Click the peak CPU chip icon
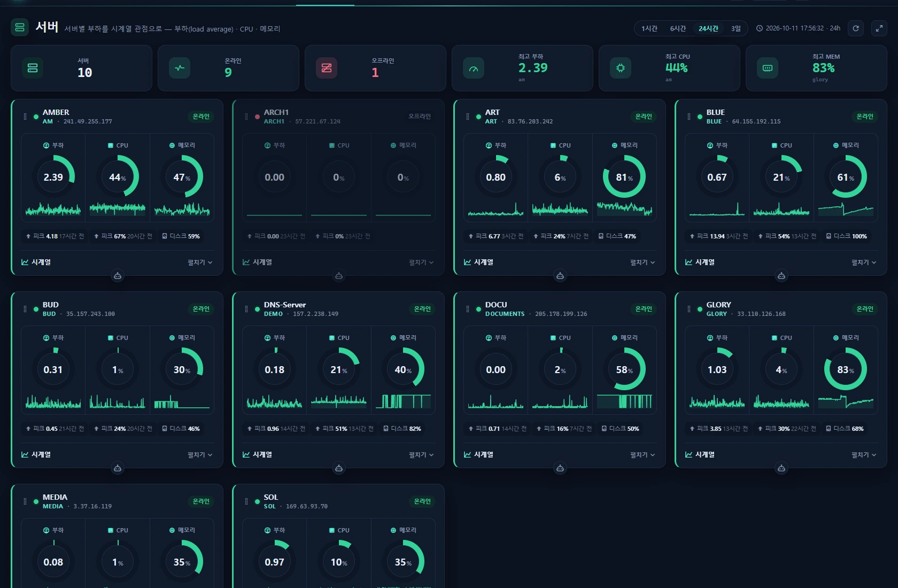 [x=621, y=68]
